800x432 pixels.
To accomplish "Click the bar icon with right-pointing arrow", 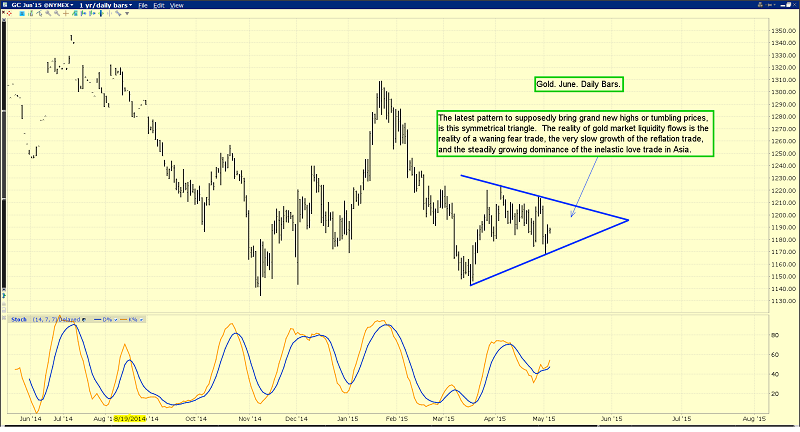I will coord(92,13).
